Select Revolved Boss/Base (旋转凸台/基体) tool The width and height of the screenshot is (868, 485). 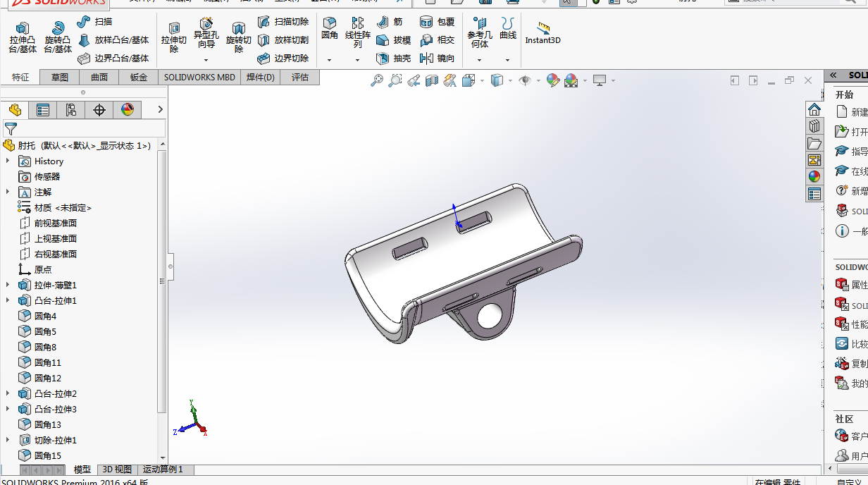click(x=58, y=37)
